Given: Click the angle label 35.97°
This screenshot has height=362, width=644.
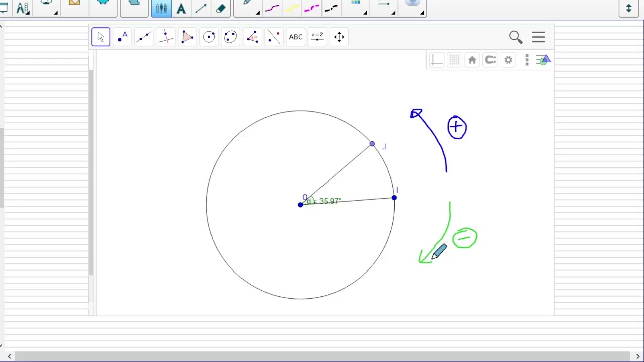Looking at the screenshot, I should pos(325,201).
